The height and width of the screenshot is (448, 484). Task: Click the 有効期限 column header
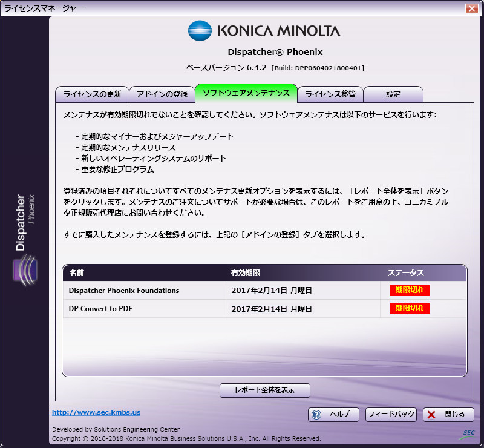[x=246, y=273]
